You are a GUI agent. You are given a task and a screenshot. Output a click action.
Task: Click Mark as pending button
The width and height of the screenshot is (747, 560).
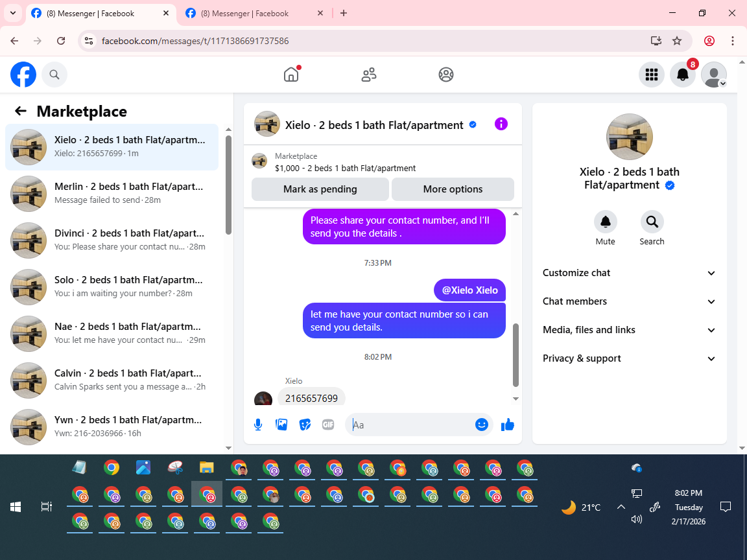point(320,189)
